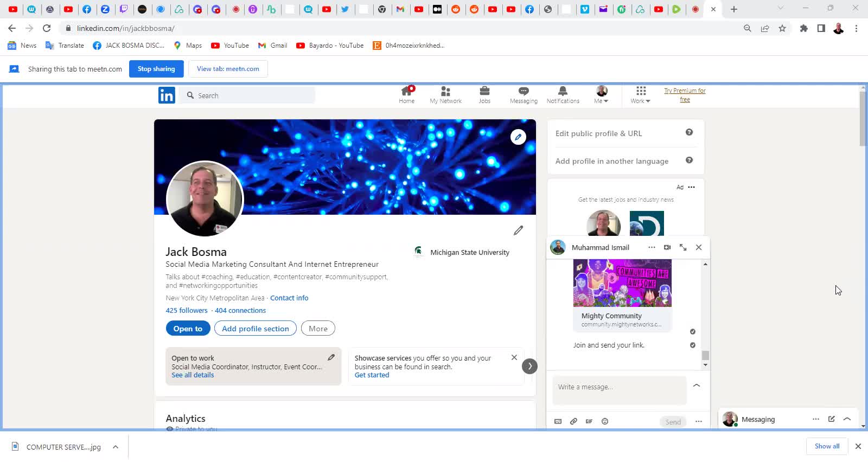Start video meeting in Muhammad Ismail chat
The height and width of the screenshot is (462, 868).
click(667, 247)
